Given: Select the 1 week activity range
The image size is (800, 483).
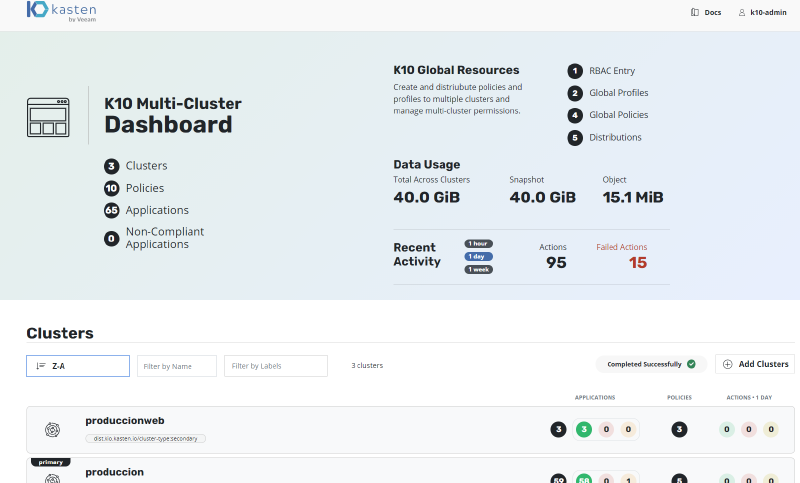Looking at the screenshot, I should coord(479,269).
